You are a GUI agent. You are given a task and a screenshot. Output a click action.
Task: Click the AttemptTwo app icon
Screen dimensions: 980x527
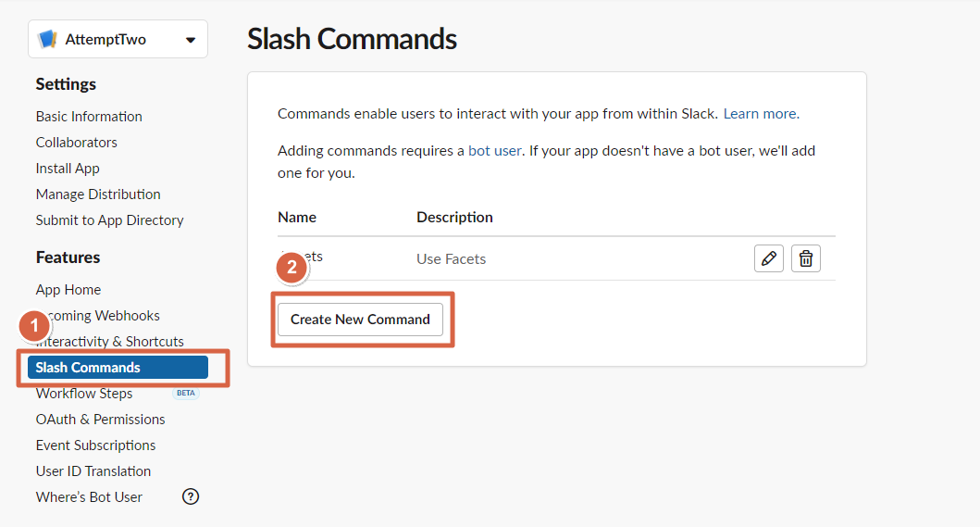[x=47, y=40]
